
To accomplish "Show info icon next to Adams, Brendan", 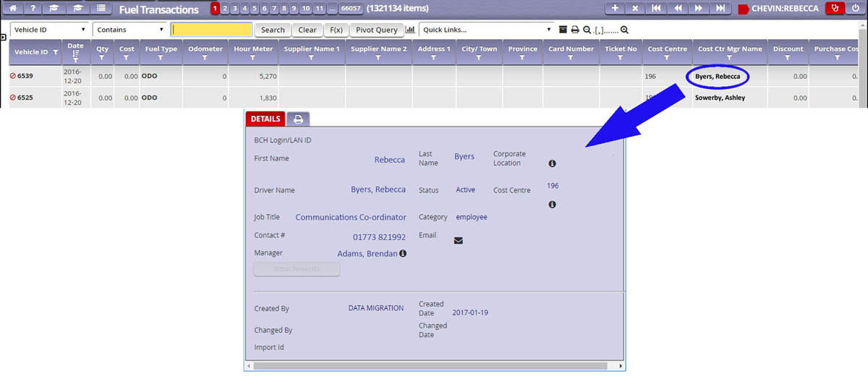I will point(403,253).
